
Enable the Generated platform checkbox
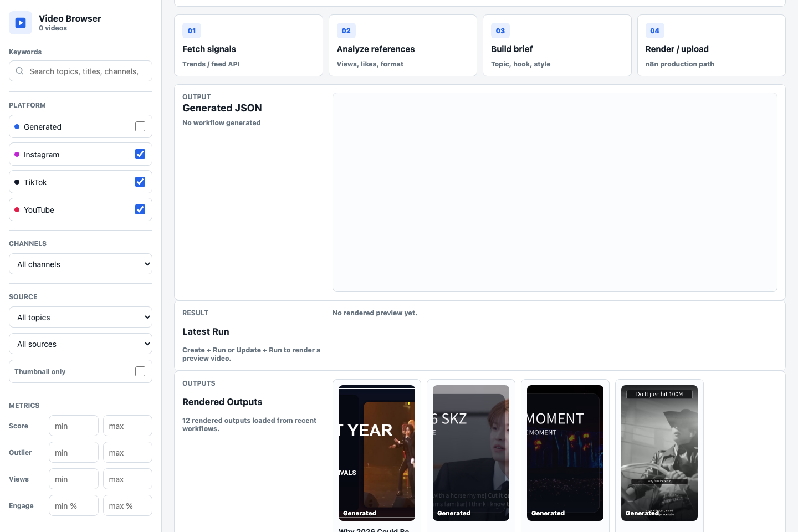(x=140, y=126)
